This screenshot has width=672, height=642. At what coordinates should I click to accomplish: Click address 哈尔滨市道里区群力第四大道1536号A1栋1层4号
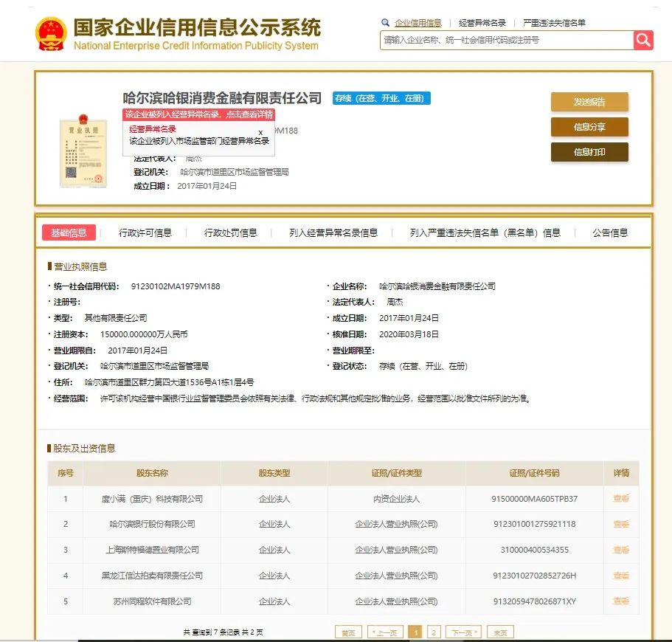click(x=169, y=382)
